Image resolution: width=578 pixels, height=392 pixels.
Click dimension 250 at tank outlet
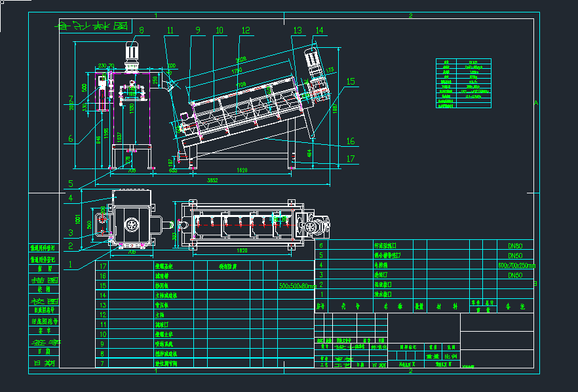click(155, 80)
